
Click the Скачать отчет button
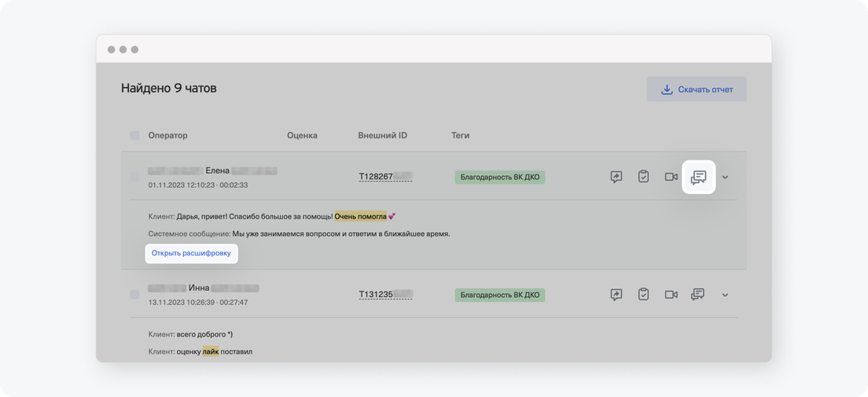coord(697,89)
